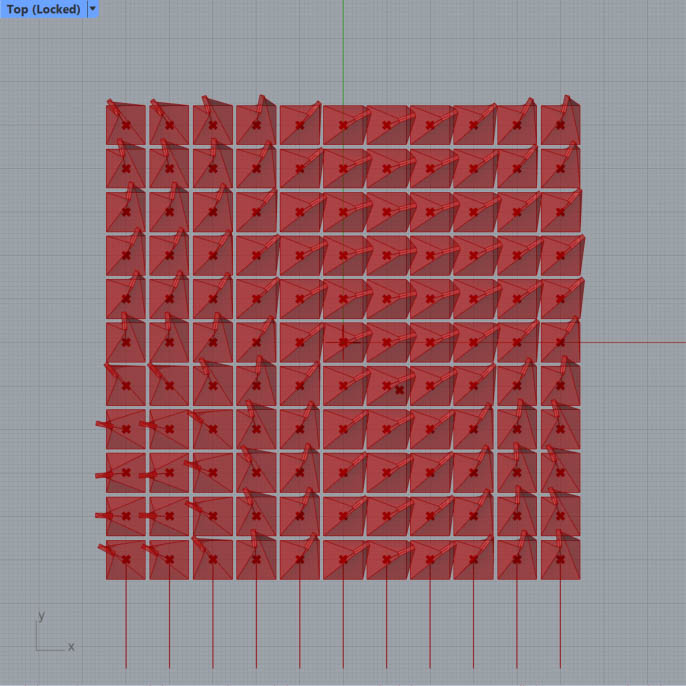This screenshot has height=686, width=686.
Task: Select the center cross of the top-left panel
Action: point(126,126)
